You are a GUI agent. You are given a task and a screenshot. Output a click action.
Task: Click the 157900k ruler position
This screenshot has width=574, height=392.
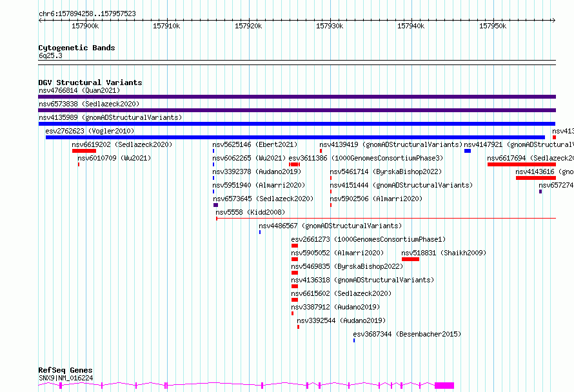(85, 26)
